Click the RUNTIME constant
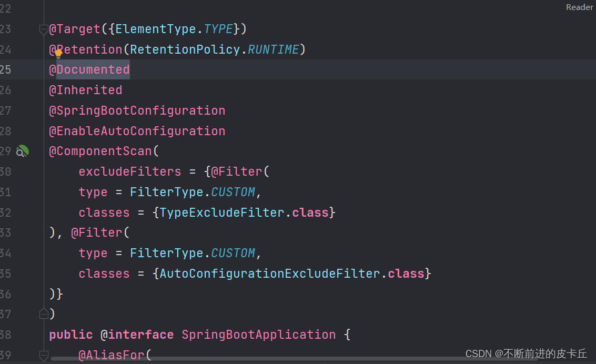596x364 pixels. click(274, 49)
